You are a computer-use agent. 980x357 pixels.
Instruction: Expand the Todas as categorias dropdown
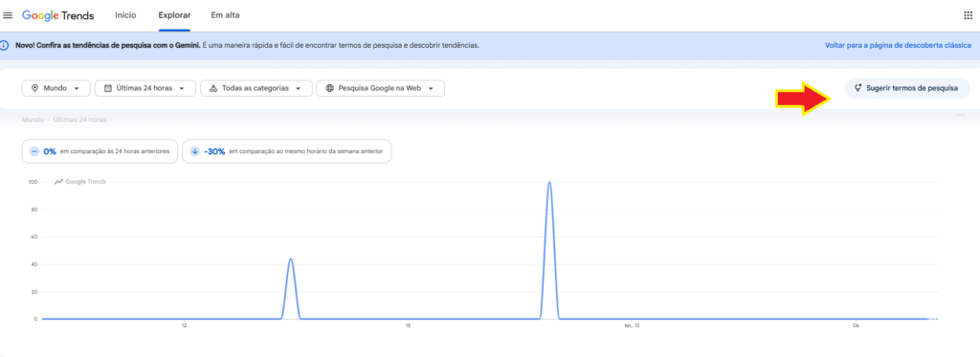coord(256,89)
